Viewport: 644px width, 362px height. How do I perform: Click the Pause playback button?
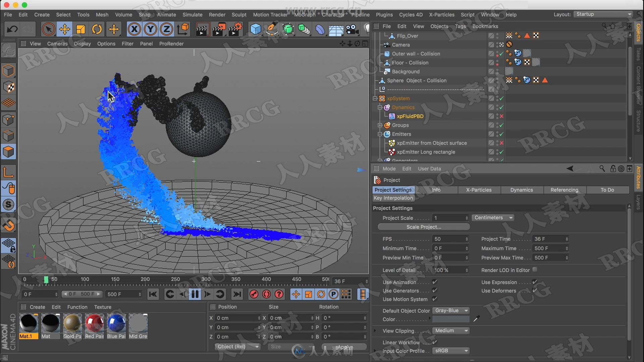pyautogui.click(x=195, y=294)
